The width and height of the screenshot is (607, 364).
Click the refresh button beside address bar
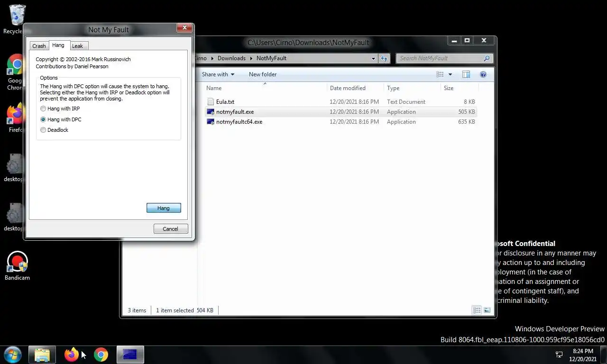tap(384, 58)
